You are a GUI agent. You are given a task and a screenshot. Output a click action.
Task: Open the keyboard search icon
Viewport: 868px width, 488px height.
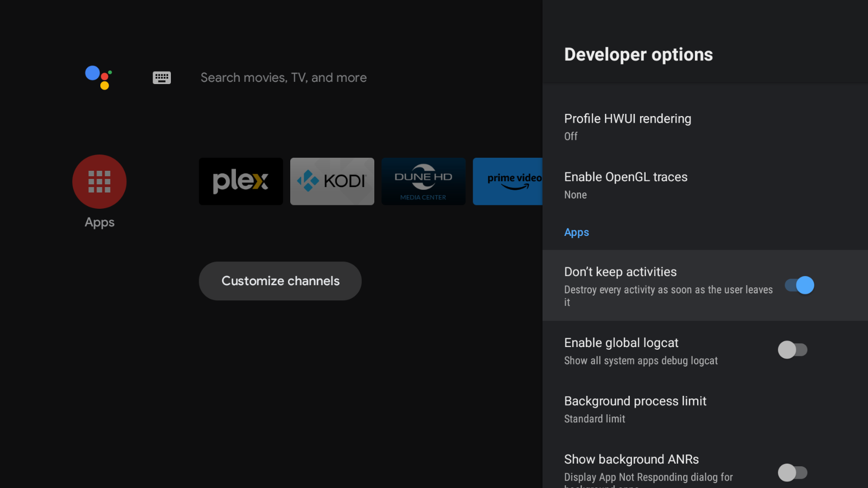click(162, 78)
